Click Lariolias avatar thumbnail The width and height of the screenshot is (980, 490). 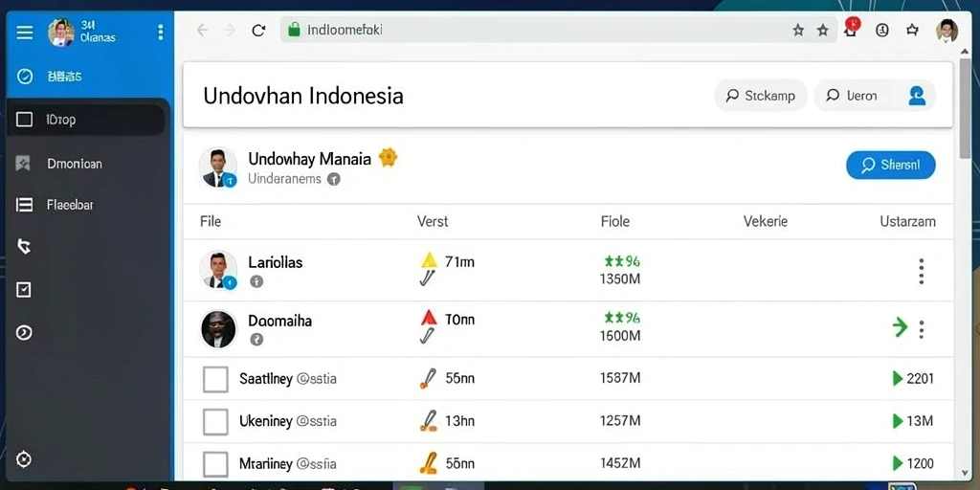218,270
